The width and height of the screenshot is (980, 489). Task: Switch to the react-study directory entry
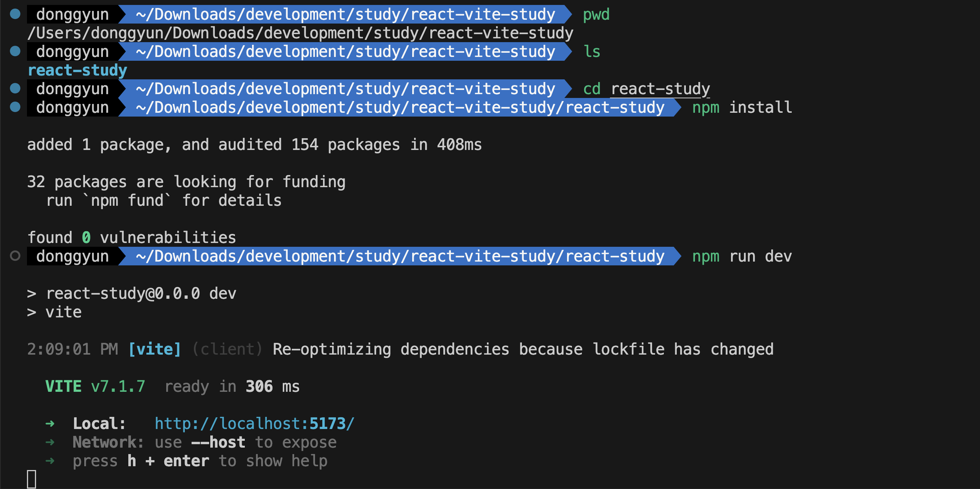(77, 69)
